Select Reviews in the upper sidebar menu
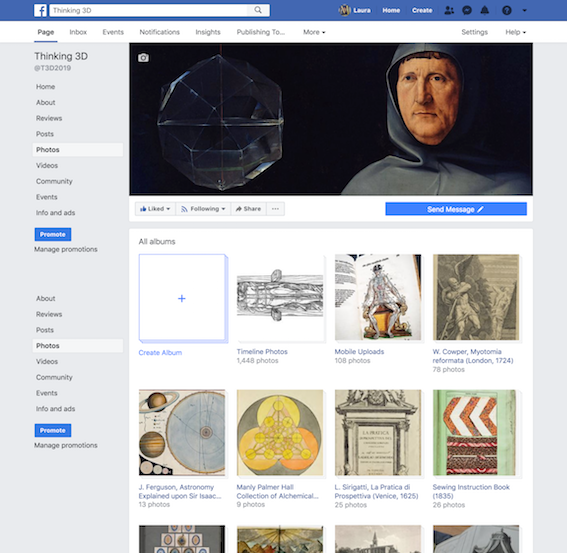567x553 pixels. tap(49, 118)
